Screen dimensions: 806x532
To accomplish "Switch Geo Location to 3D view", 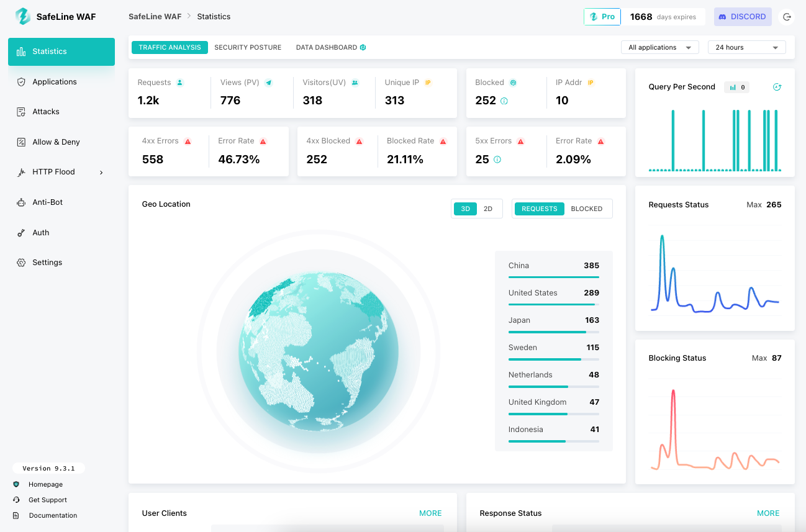I will click(x=465, y=209).
